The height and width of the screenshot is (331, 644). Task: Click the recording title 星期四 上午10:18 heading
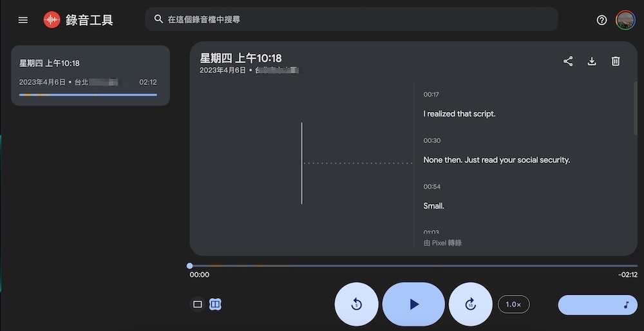[x=241, y=58]
